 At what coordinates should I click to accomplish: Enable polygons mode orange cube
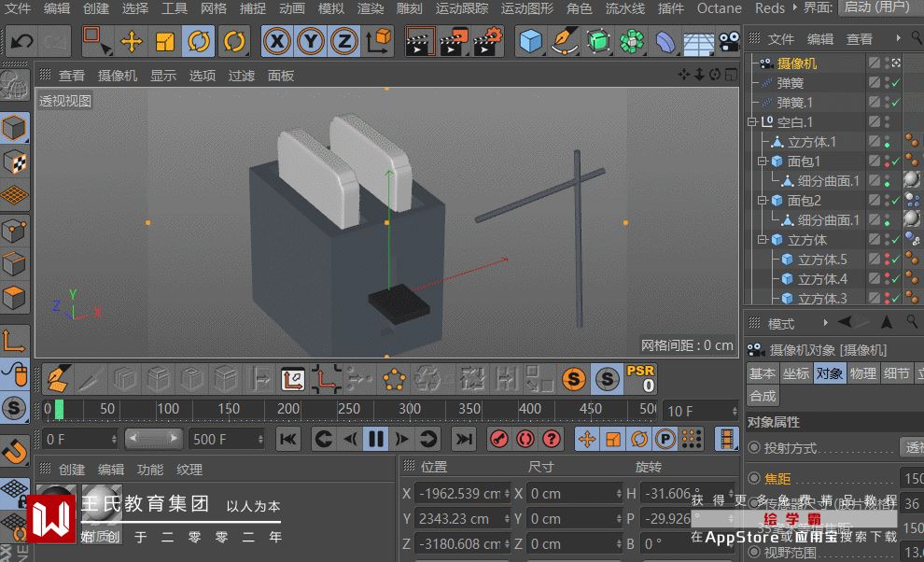[x=14, y=298]
